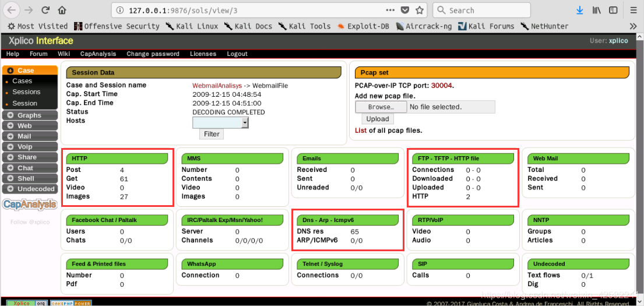Open page actions three-dot menu
Screen dimensions: 644x306
(x=390, y=10)
